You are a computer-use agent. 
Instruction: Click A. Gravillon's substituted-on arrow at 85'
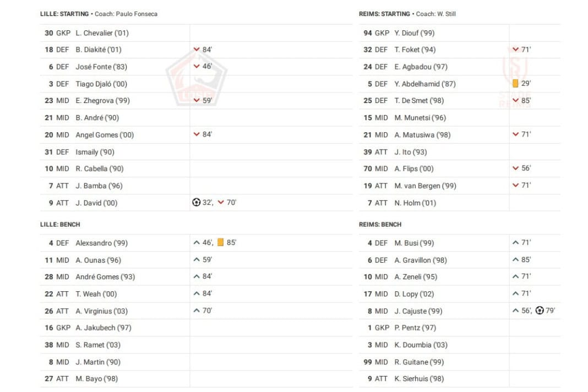516,259
